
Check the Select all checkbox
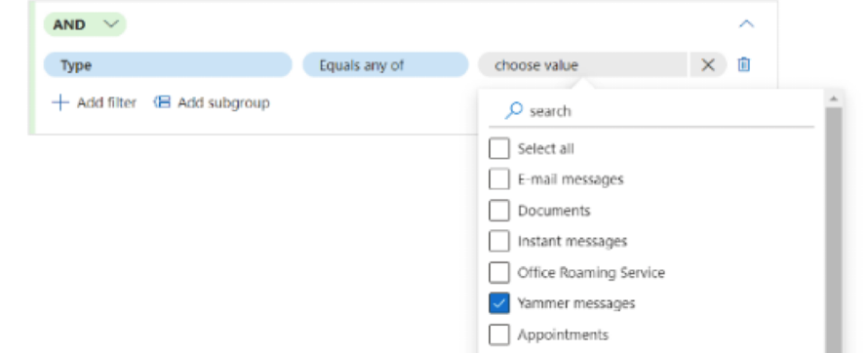click(x=498, y=148)
